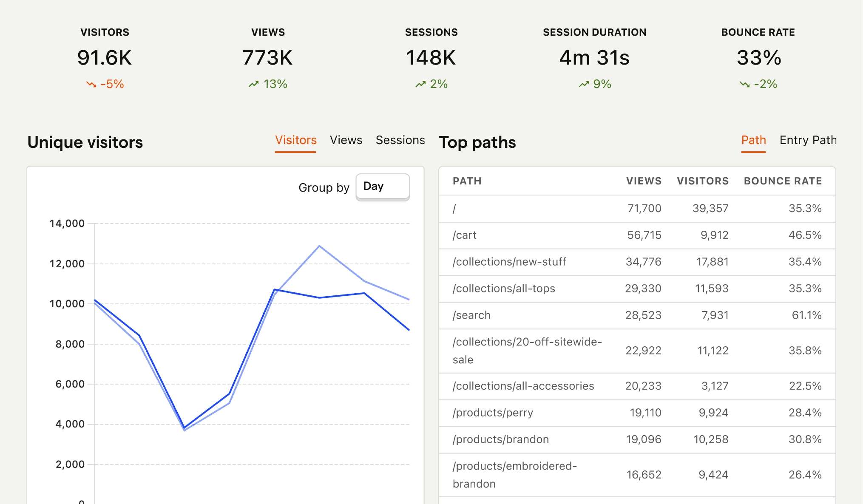Switch to the Entry Path tab

click(808, 140)
